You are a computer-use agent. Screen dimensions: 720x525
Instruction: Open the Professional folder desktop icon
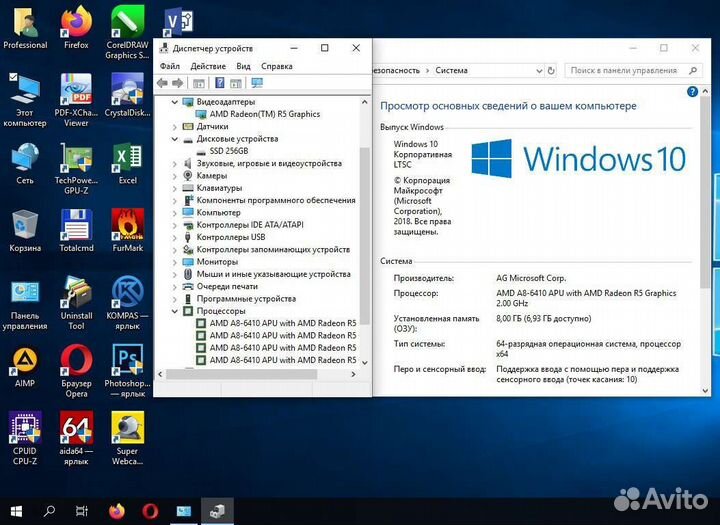click(25, 27)
